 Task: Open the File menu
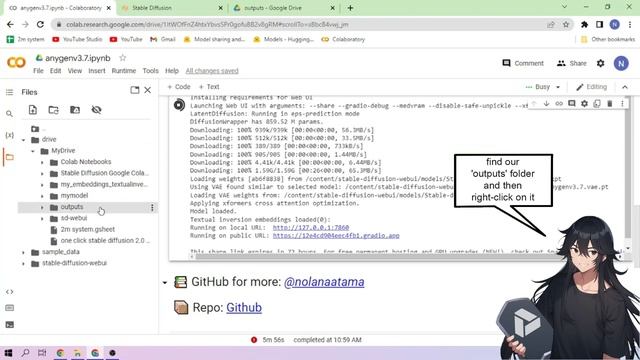pyautogui.click(x=38, y=71)
